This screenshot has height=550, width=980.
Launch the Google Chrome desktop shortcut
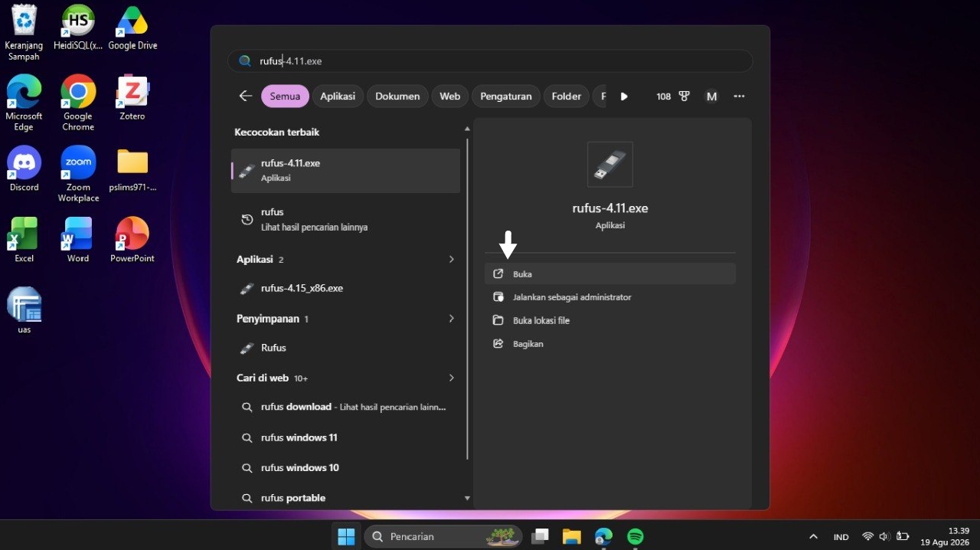tap(78, 103)
